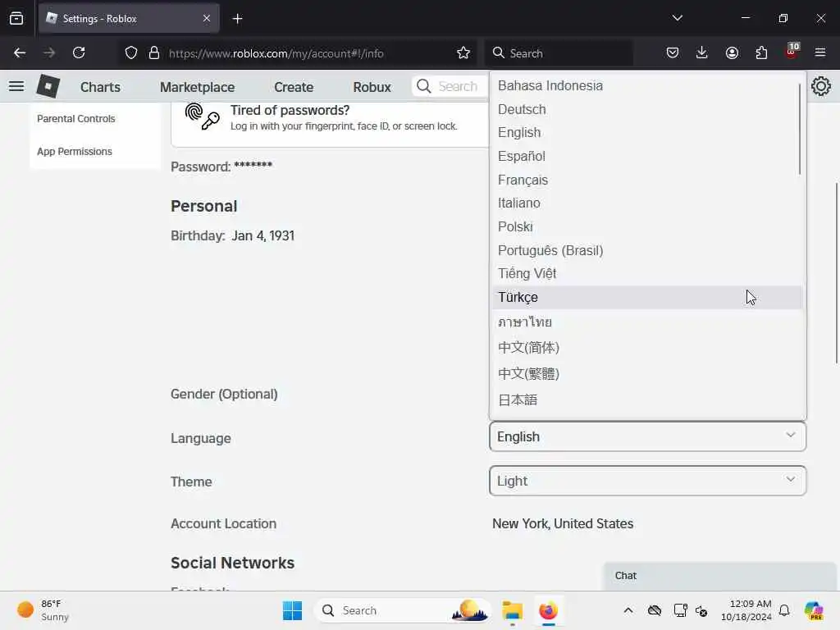Click Firefox icon in taskbar
Image resolution: width=840 pixels, height=630 pixels.
tap(548, 610)
